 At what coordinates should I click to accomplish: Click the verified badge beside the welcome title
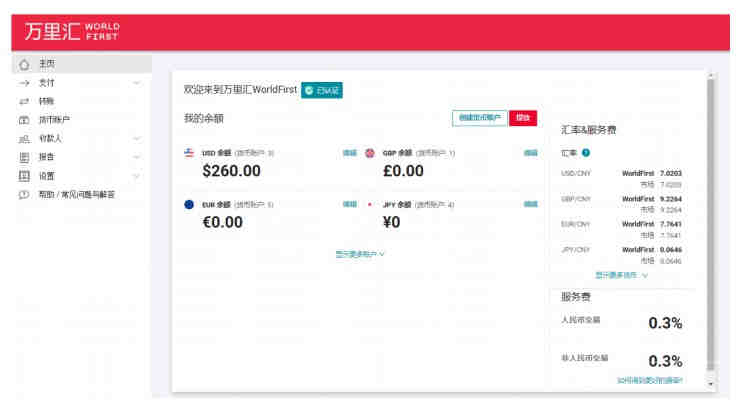coord(322,91)
